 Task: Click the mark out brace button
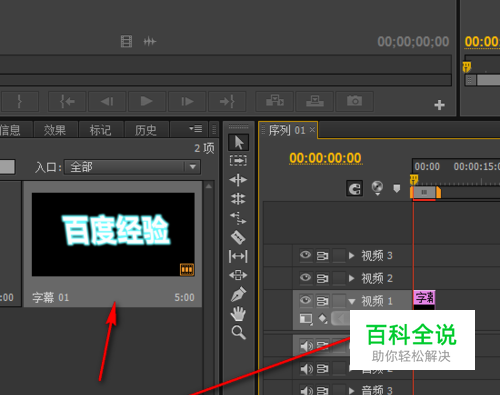click(19, 101)
